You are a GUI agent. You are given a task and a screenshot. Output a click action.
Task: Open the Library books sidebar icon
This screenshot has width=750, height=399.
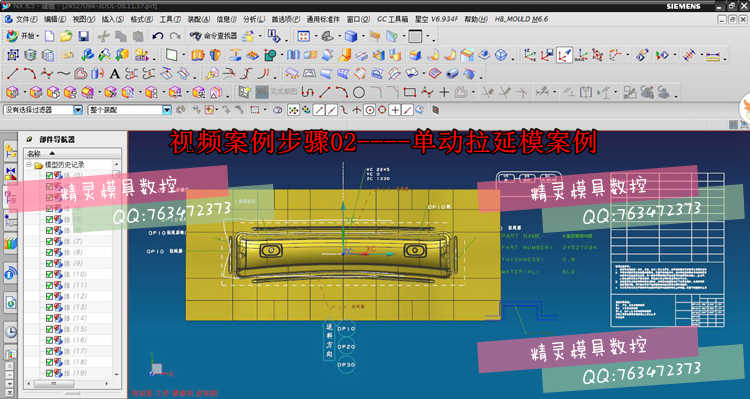(11, 244)
